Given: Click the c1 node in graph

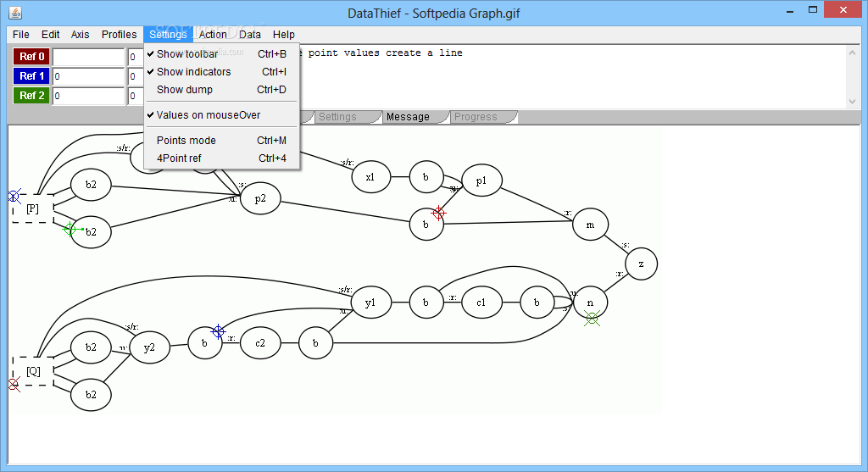Looking at the screenshot, I should pyautogui.click(x=481, y=303).
